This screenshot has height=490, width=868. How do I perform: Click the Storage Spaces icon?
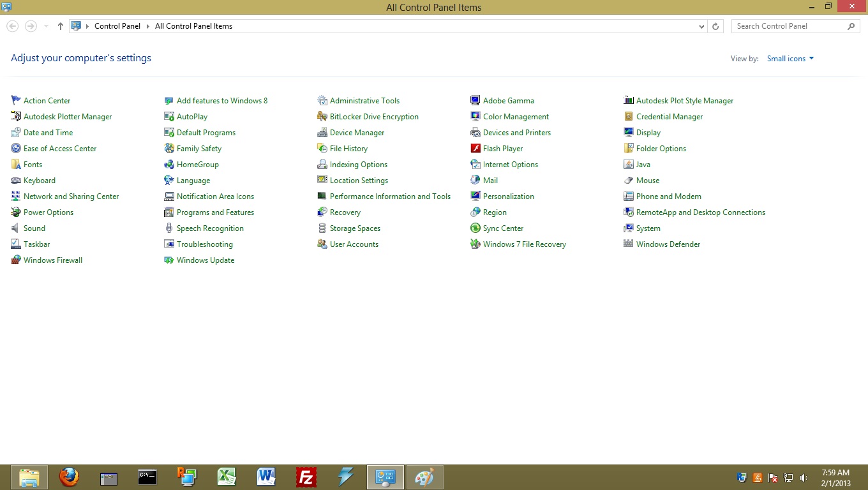tap(322, 228)
